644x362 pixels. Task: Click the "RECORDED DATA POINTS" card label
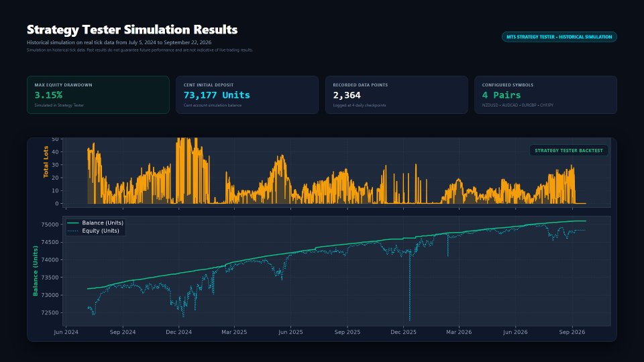coord(360,85)
